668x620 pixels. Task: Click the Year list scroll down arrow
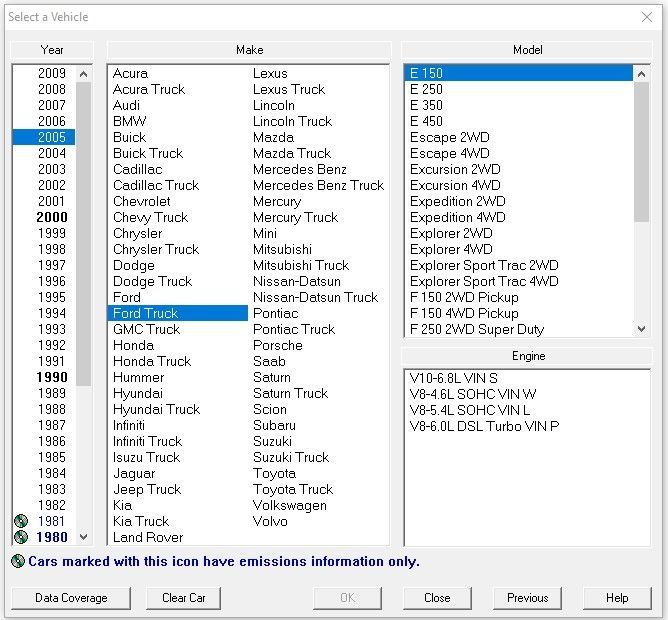point(84,537)
